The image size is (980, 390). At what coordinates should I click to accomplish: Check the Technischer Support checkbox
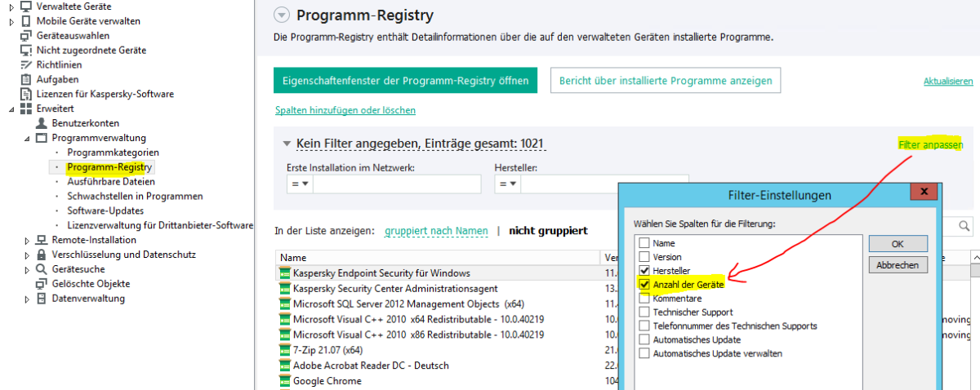[644, 312]
